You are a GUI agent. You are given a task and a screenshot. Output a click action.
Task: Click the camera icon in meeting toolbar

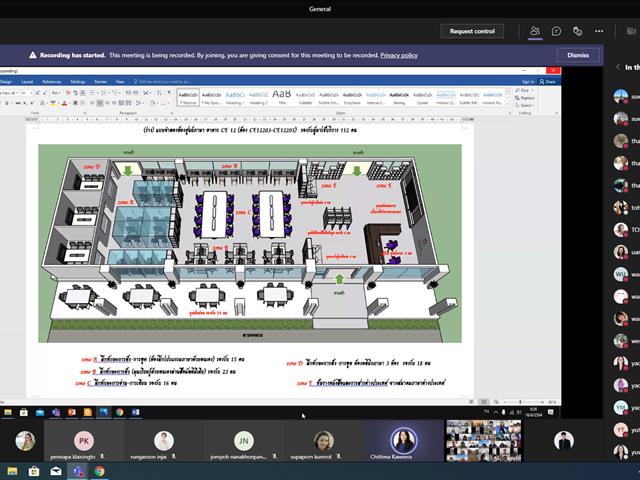tap(631, 31)
